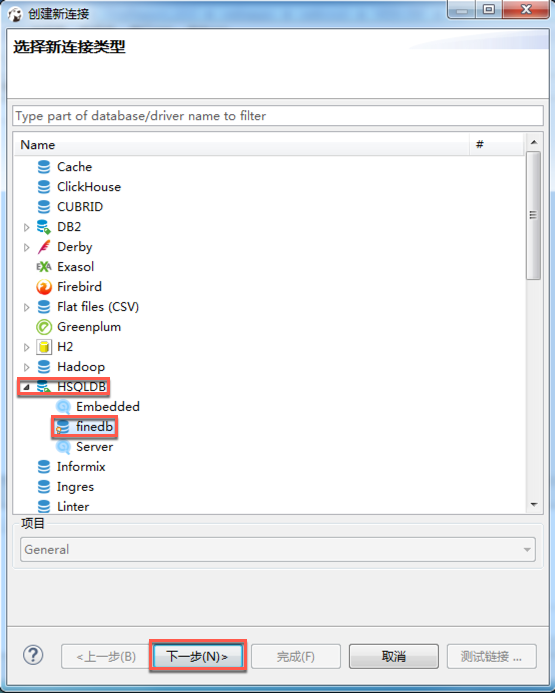Click the 取消 cancel button
Screen dimensions: 555x693
[394, 656]
